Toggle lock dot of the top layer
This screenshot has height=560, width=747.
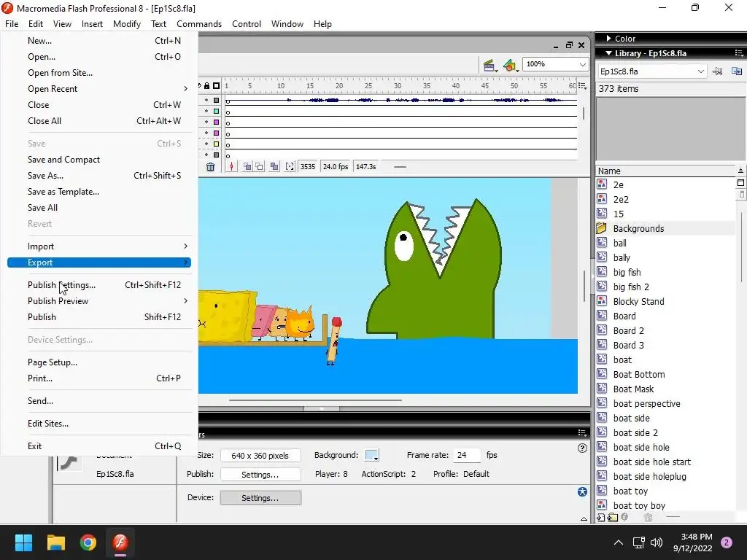[x=206, y=100]
